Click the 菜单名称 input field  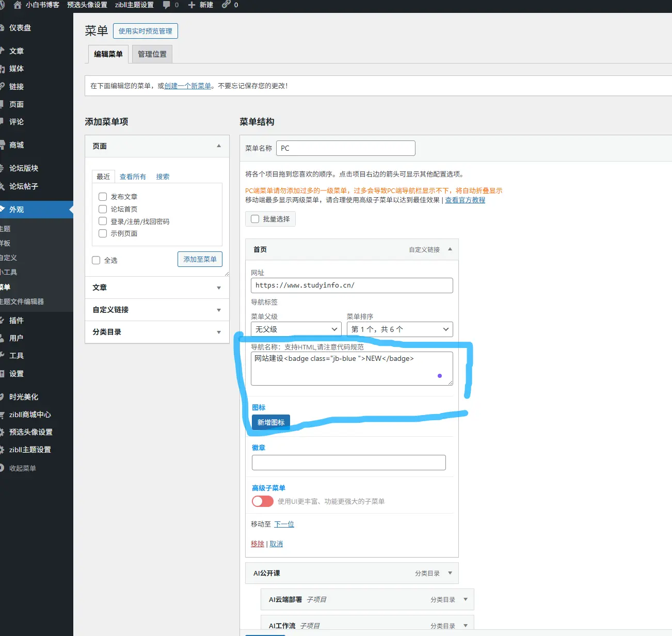(x=345, y=148)
